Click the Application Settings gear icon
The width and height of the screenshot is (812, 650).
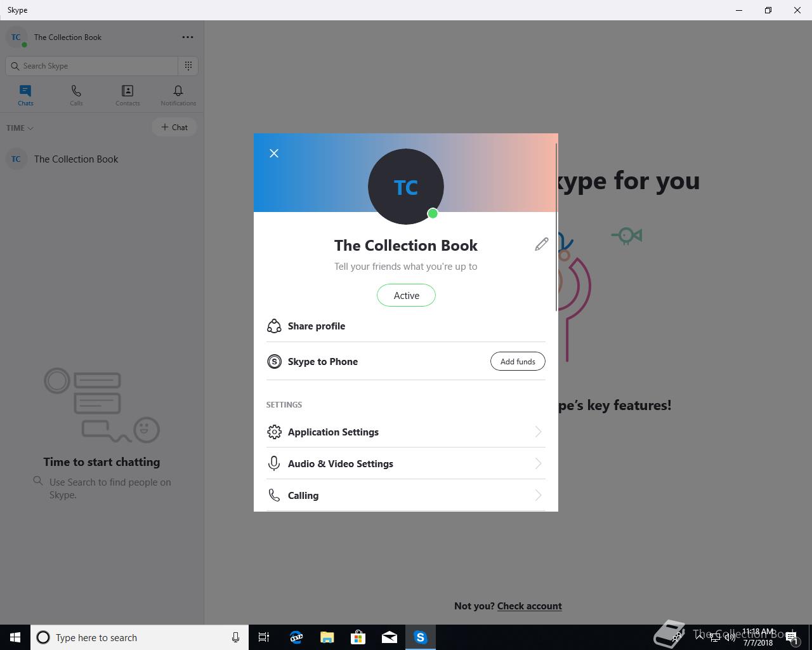click(274, 432)
